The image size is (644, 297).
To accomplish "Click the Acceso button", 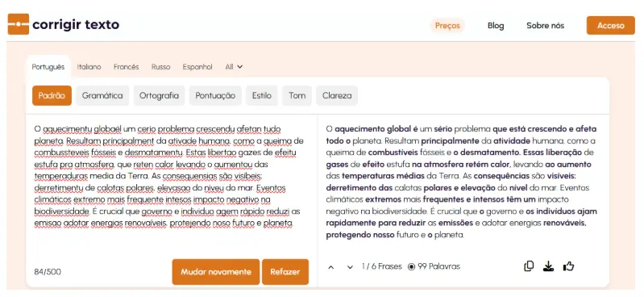I will (611, 26).
